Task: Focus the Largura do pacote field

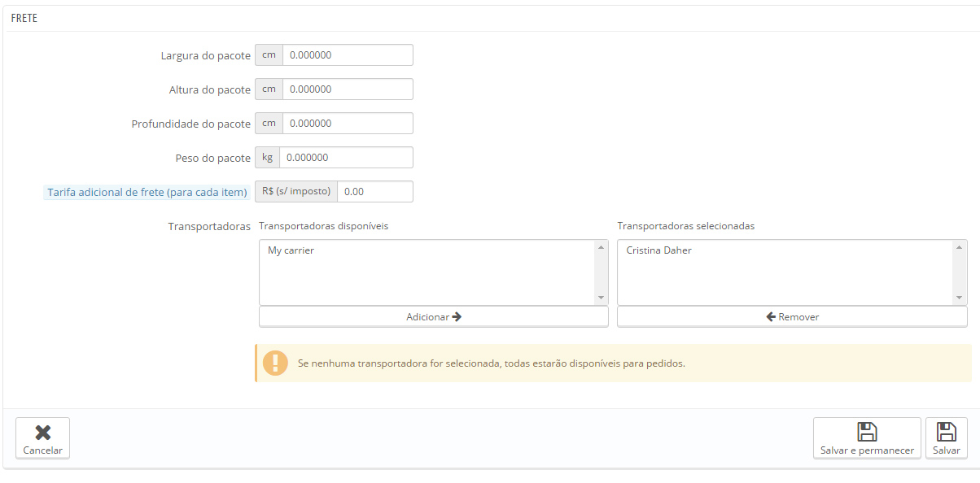Action: point(348,54)
